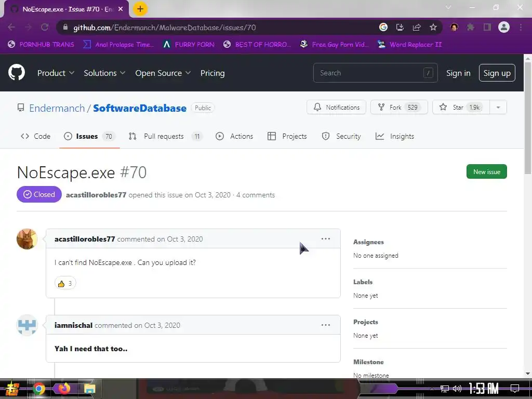Click the iamnischal identicon avatar

pos(27,325)
